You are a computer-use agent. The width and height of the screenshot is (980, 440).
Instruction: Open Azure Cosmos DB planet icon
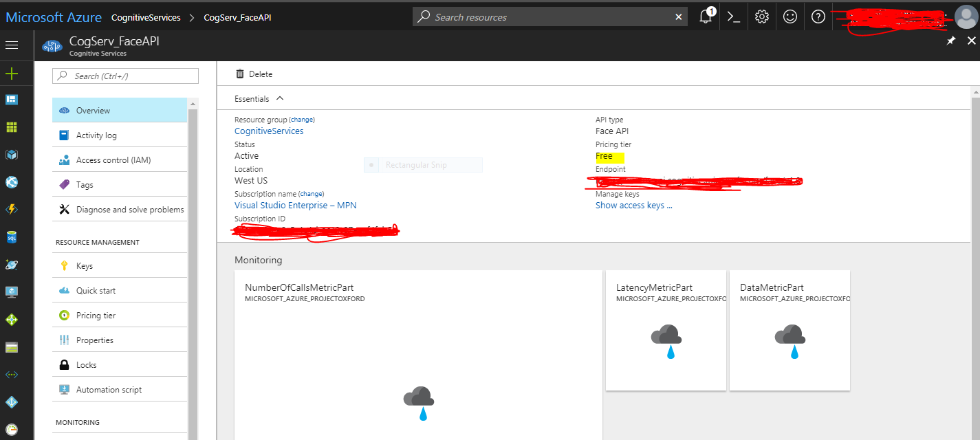tap(11, 265)
